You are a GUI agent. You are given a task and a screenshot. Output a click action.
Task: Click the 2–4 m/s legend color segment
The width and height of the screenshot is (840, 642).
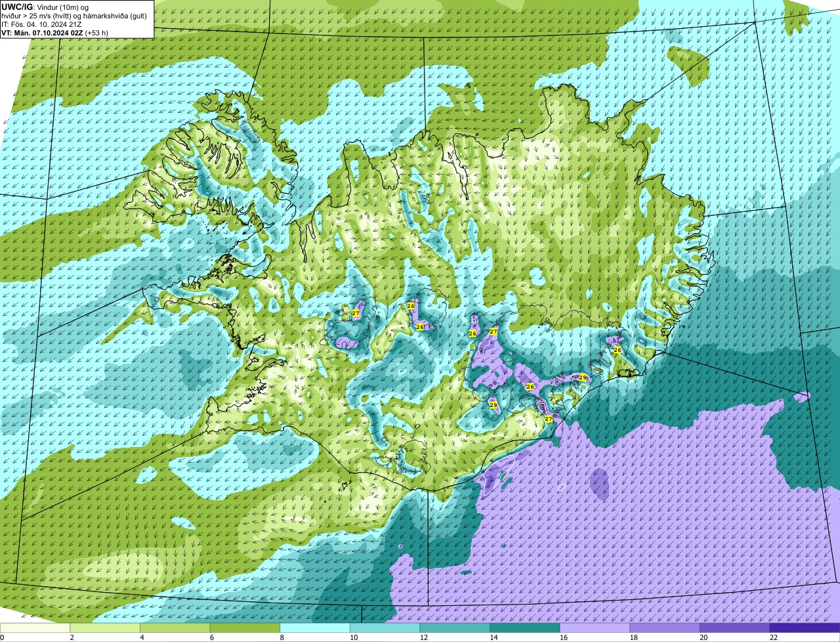click(105, 628)
